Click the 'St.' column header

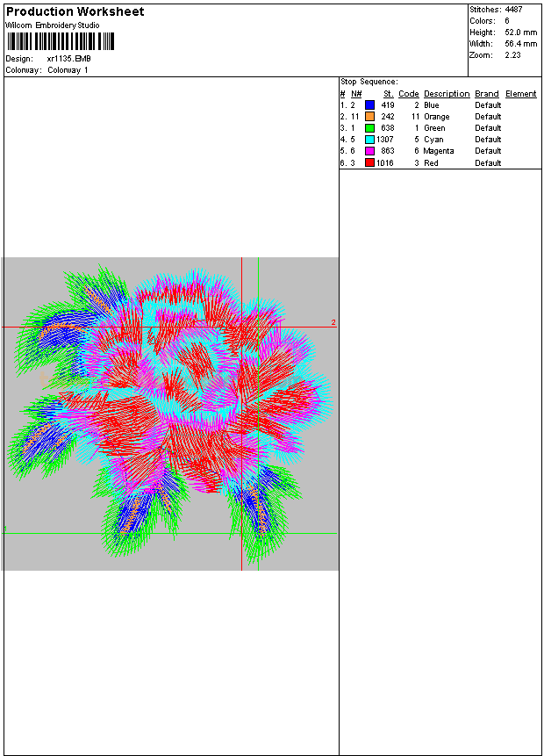(389, 94)
